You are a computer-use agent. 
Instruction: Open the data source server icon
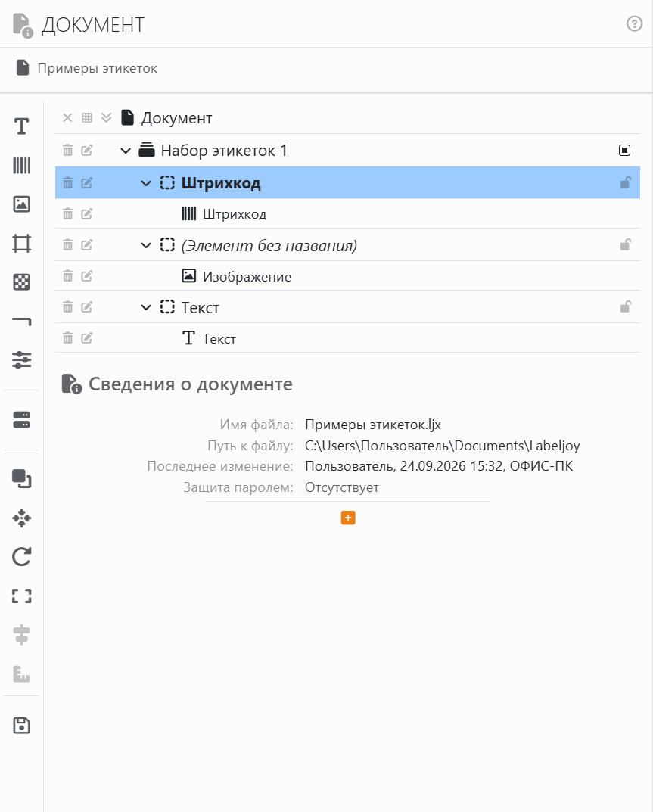[21, 420]
